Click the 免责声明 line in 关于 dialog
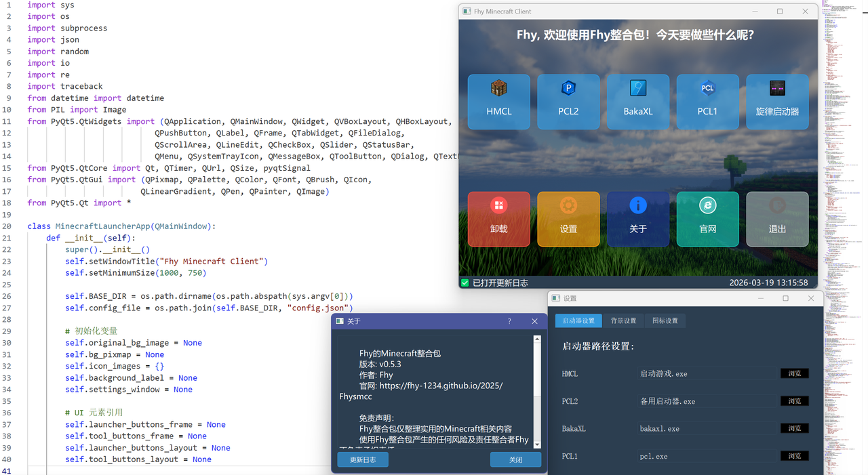 pos(377,418)
